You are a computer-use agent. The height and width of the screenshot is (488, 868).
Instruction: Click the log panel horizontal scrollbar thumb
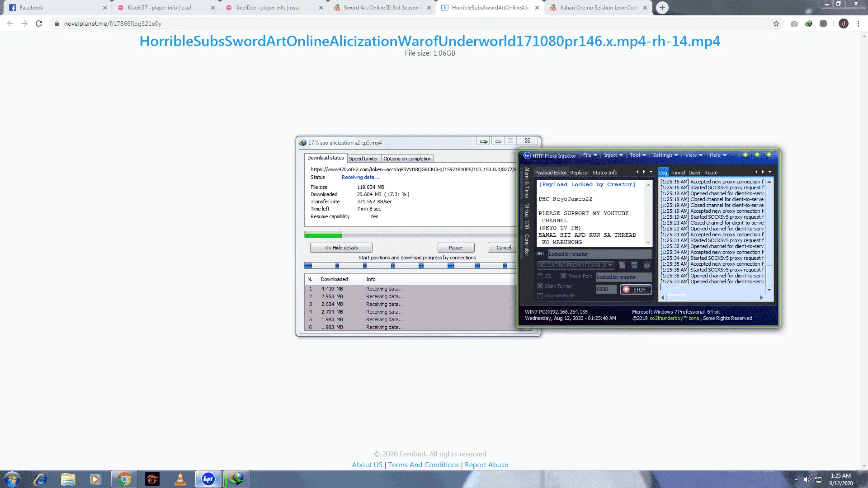pyautogui.click(x=677, y=297)
